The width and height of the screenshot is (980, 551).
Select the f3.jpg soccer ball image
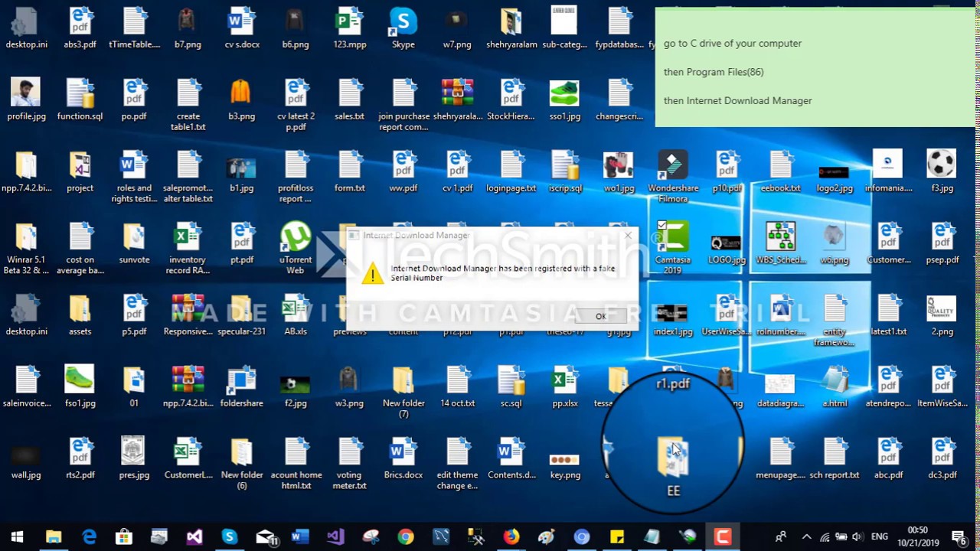point(942,171)
